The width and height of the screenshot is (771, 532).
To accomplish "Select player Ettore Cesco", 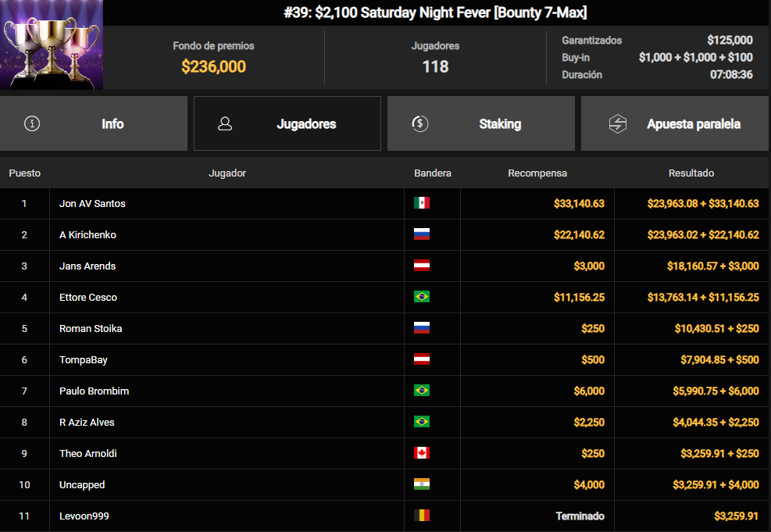I will click(88, 297).
